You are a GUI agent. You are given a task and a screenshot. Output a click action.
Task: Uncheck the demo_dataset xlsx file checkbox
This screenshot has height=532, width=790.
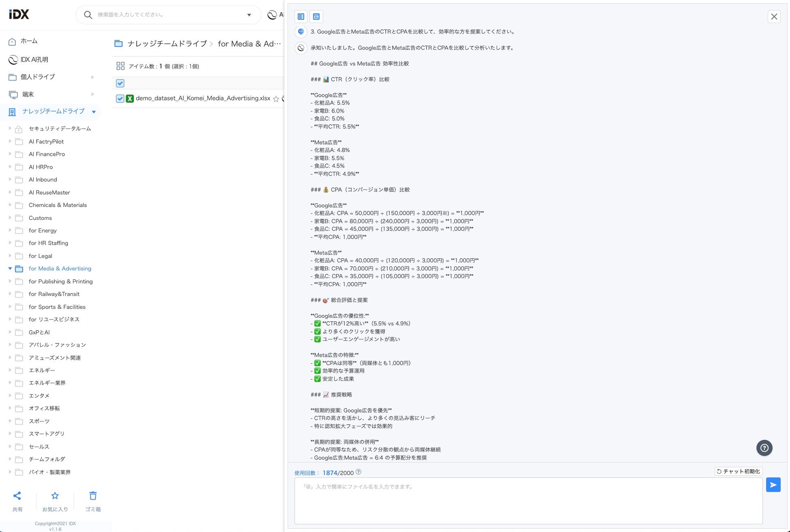coord(120,98)
